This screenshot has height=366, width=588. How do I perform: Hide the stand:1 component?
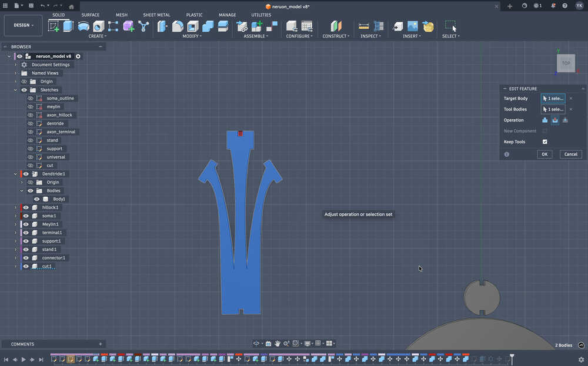click(26, 250)
